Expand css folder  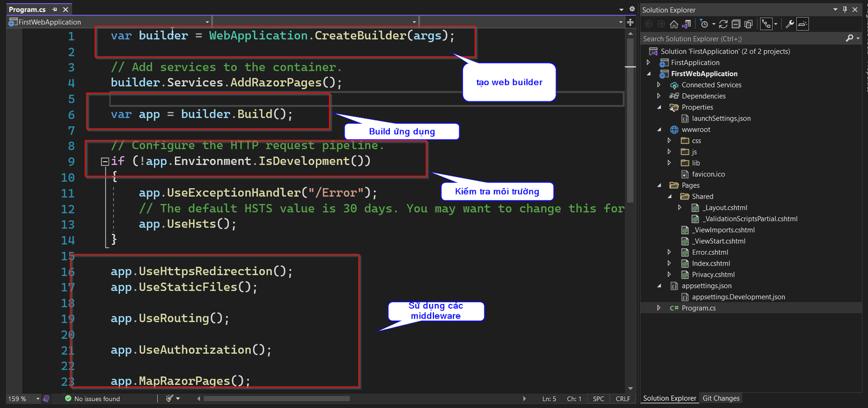669,140
